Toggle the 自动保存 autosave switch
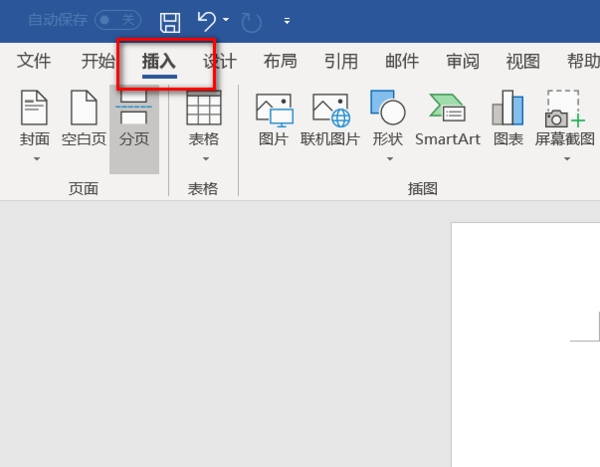The height and width of the screenshot is (467, 600). click(x=117, y=20)
